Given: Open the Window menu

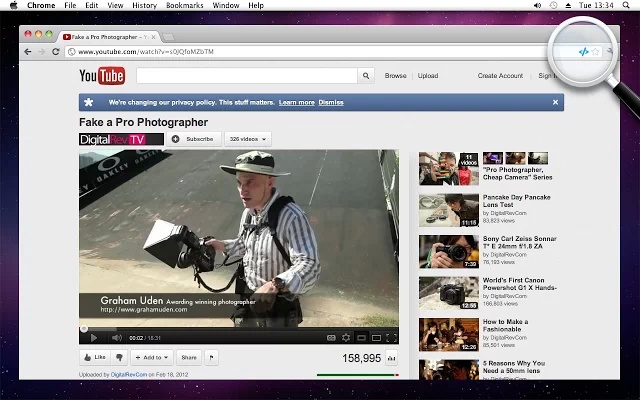Looking at the screenshot, I should pyautogui.click(x=226, y=5).
